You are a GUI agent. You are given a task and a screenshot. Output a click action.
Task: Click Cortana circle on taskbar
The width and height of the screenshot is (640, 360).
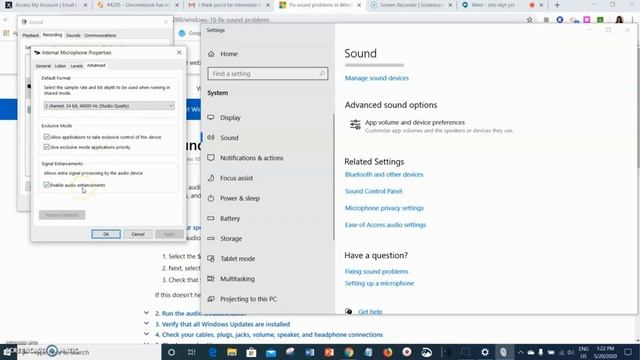171,353
